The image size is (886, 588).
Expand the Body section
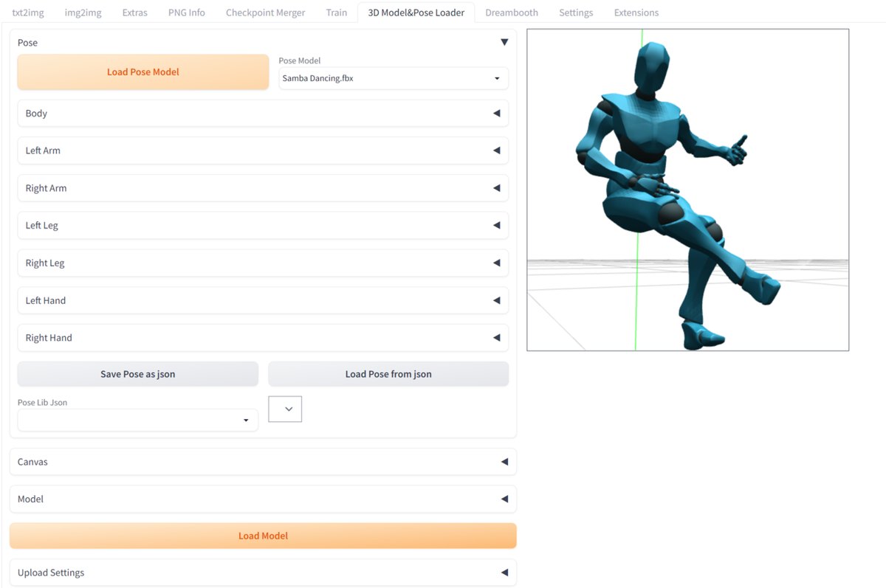click(263, 114)
